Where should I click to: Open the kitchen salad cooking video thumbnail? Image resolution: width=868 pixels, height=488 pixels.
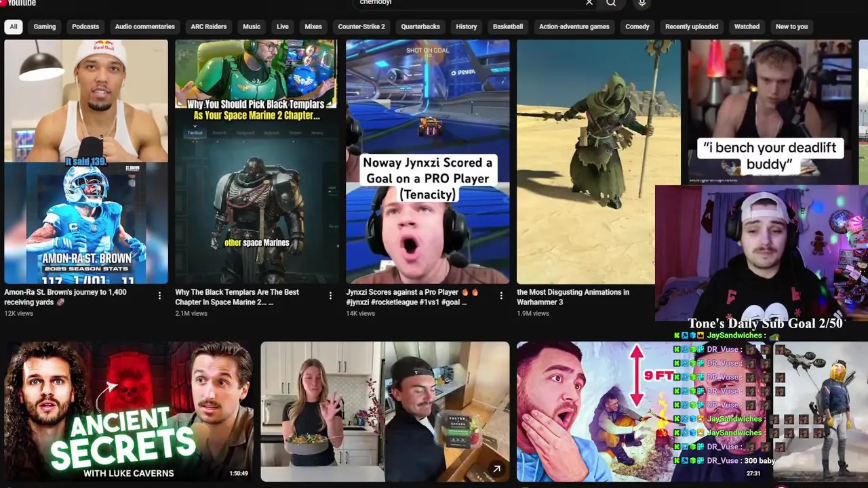385,411
